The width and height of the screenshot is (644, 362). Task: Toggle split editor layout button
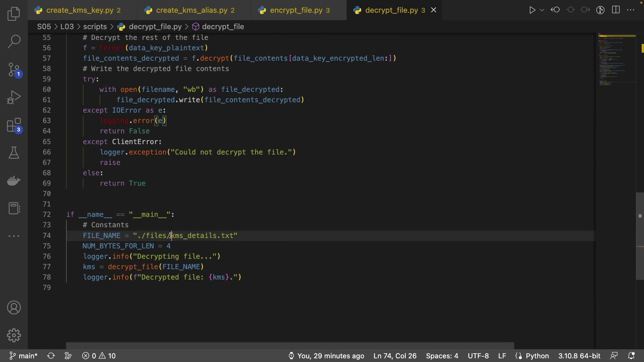616,10
